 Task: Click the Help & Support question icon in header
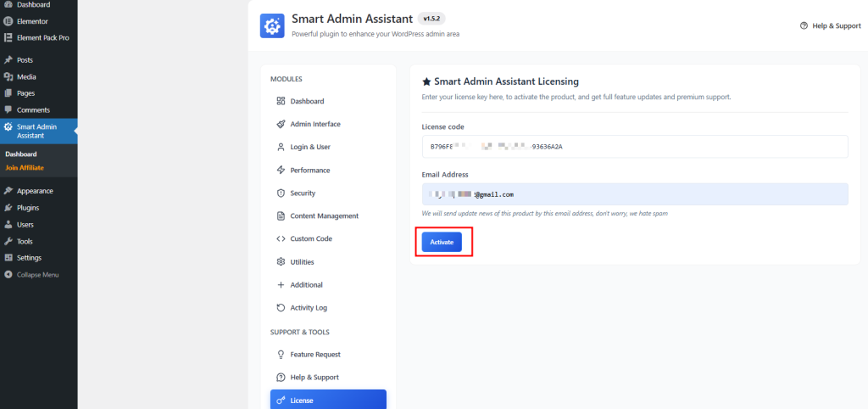click(x=804, y=25)
